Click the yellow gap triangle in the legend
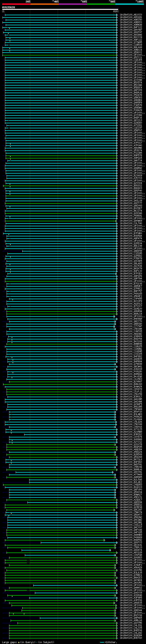The image size is (146, 644). pos(19,642)
